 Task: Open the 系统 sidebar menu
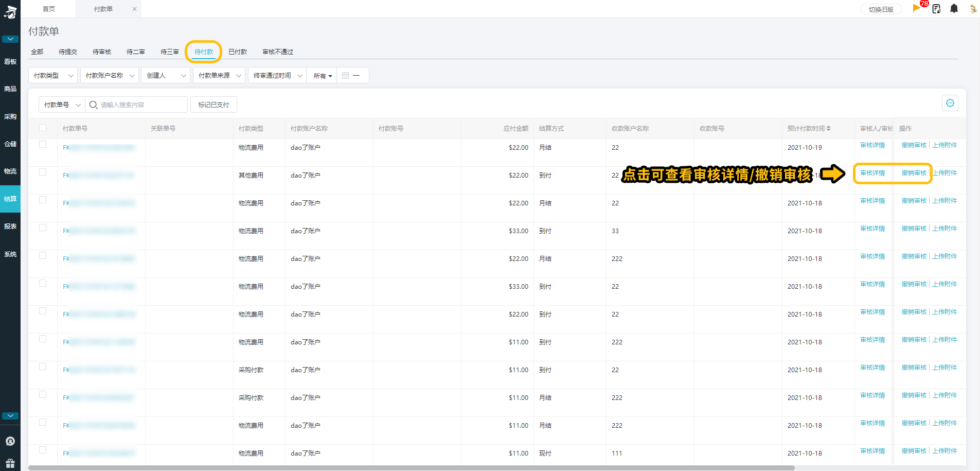[10, 254]
